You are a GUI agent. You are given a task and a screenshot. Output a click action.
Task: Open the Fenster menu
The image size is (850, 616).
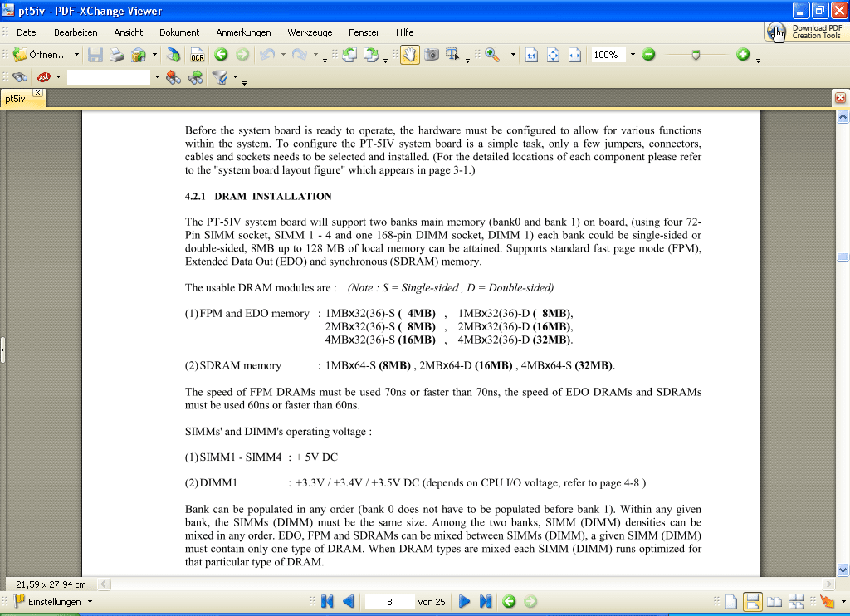364,32
